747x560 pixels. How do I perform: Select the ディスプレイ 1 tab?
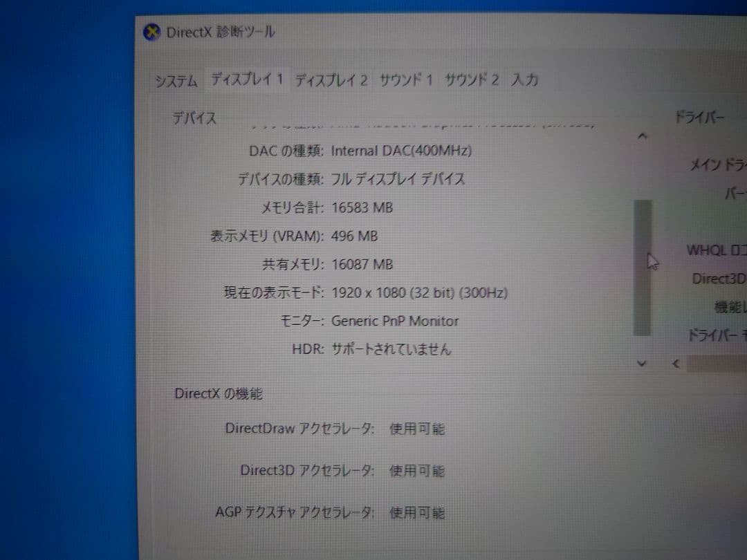[x=247, y=79]
